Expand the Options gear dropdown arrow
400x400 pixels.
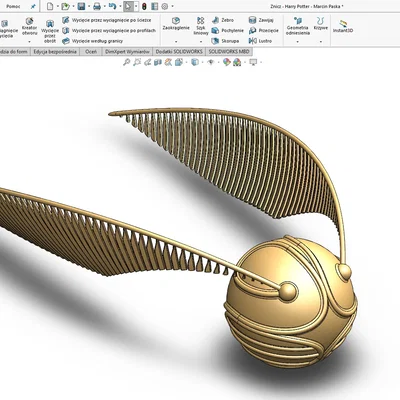click(x=172, y=6)
